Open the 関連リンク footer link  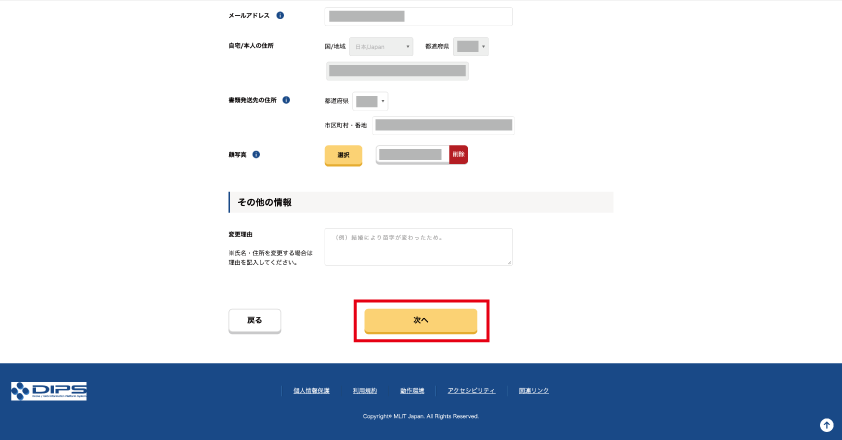[x=534, y=391]
